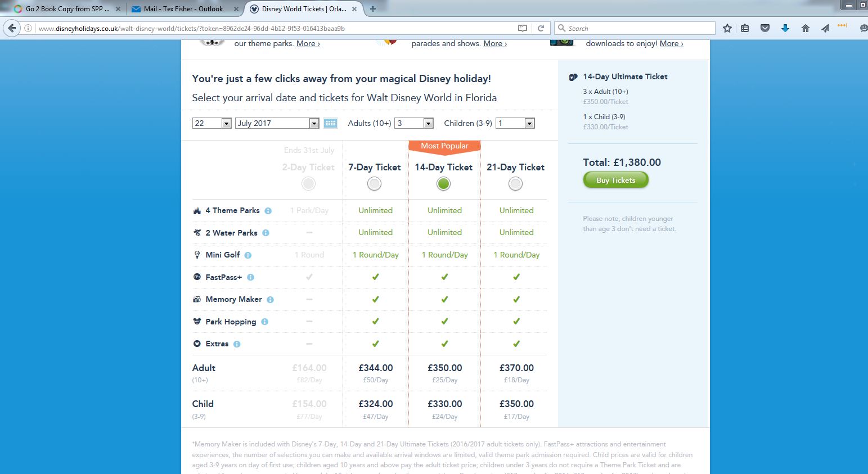The image size is (868, 474).
Task: Go back using the browser back arrow
Action: (x=12, y=28)
